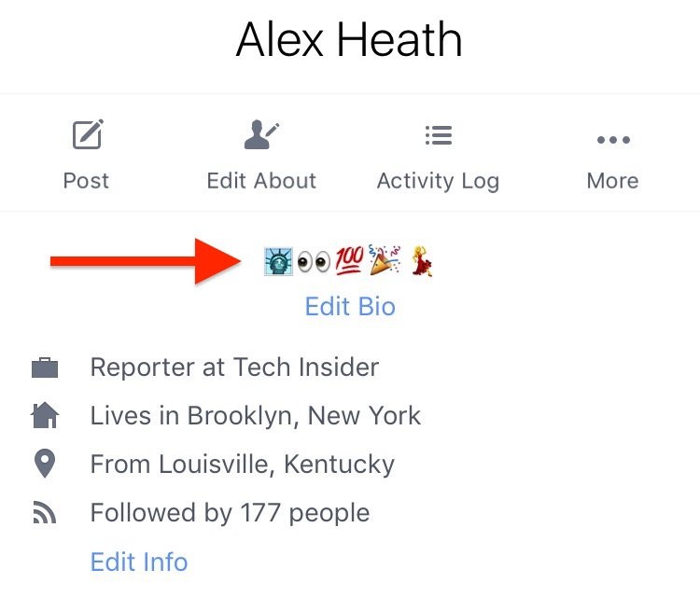700x597 pixels.
Task: Tap the three-dot More icon
Action: click(613, 140)
